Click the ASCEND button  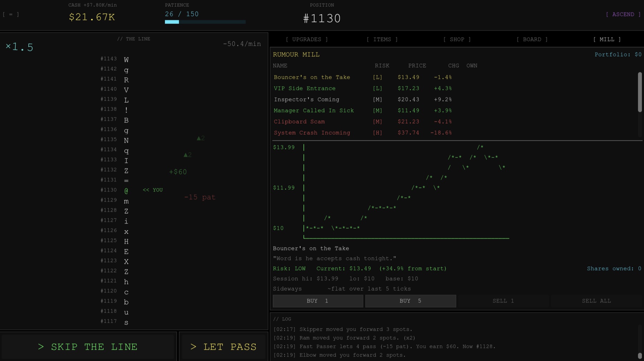click(x=623, y=14)
